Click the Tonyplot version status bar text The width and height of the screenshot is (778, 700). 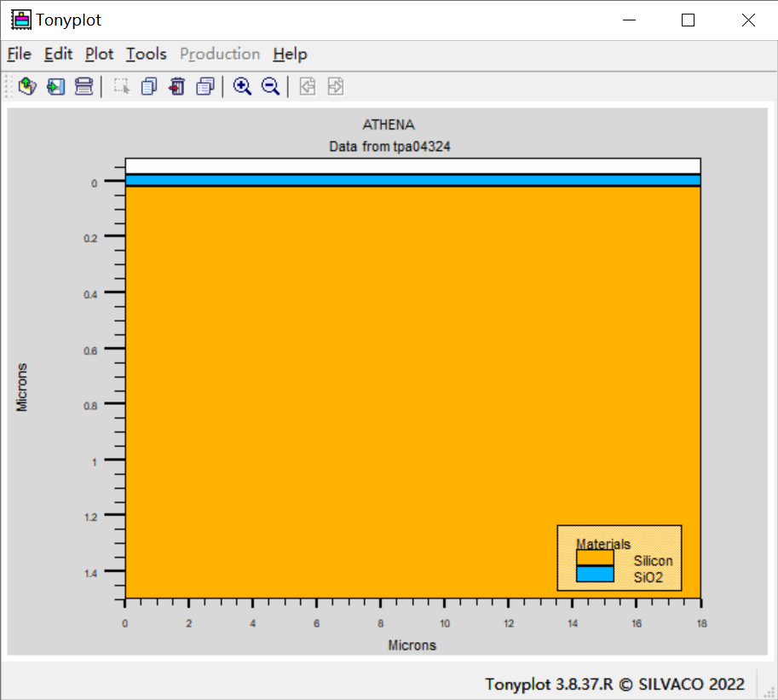pyautogui.click(x=614, y=684)
